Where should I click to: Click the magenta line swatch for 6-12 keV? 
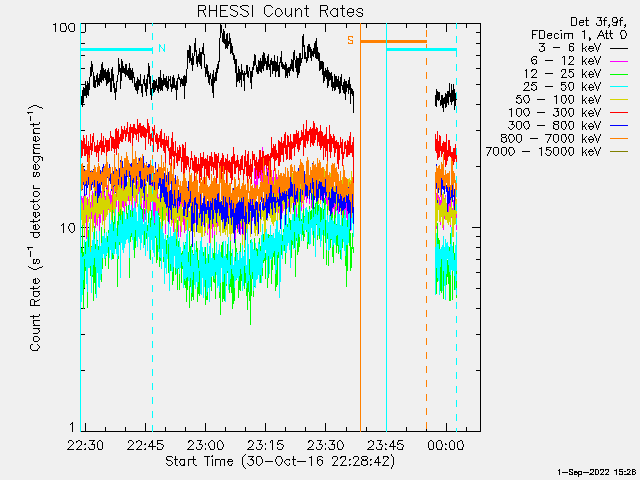pos(618,61)
